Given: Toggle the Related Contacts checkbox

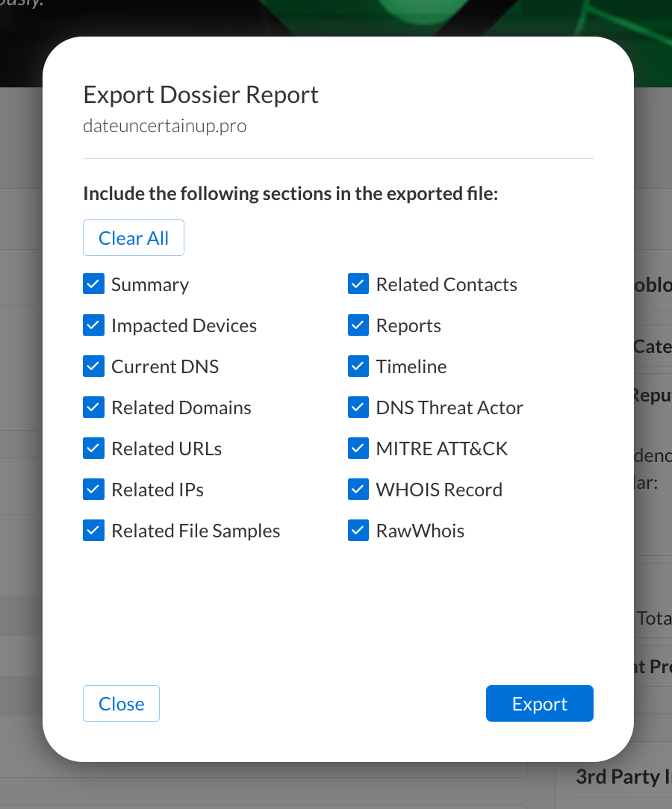Looking at the screenshot, I should coord(358,284).
